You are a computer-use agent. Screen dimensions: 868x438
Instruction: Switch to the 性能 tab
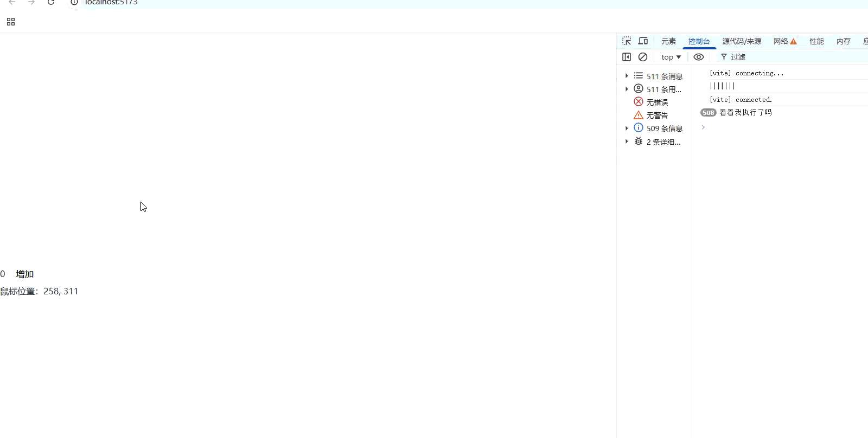tap(816, 41)
